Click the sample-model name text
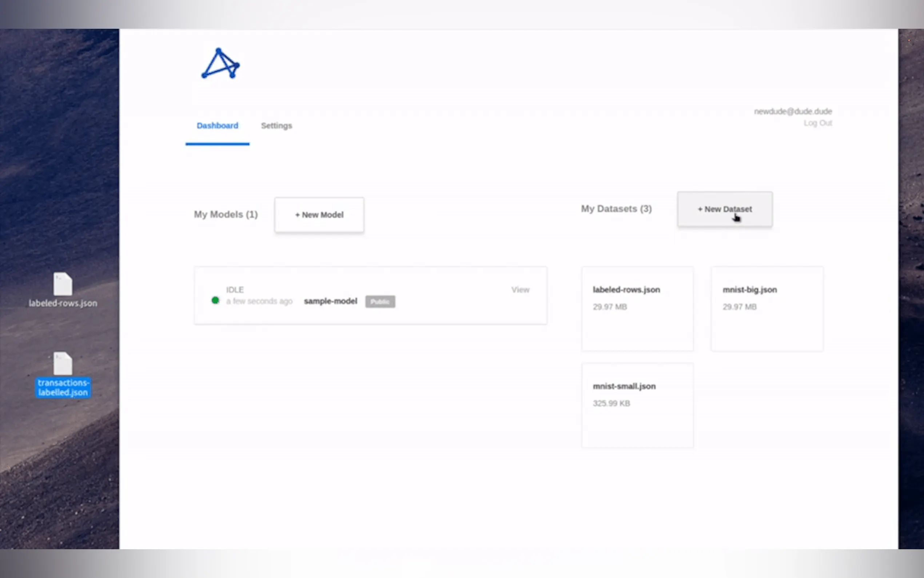This screenshot has height=578, width=924. pos(330,301)
